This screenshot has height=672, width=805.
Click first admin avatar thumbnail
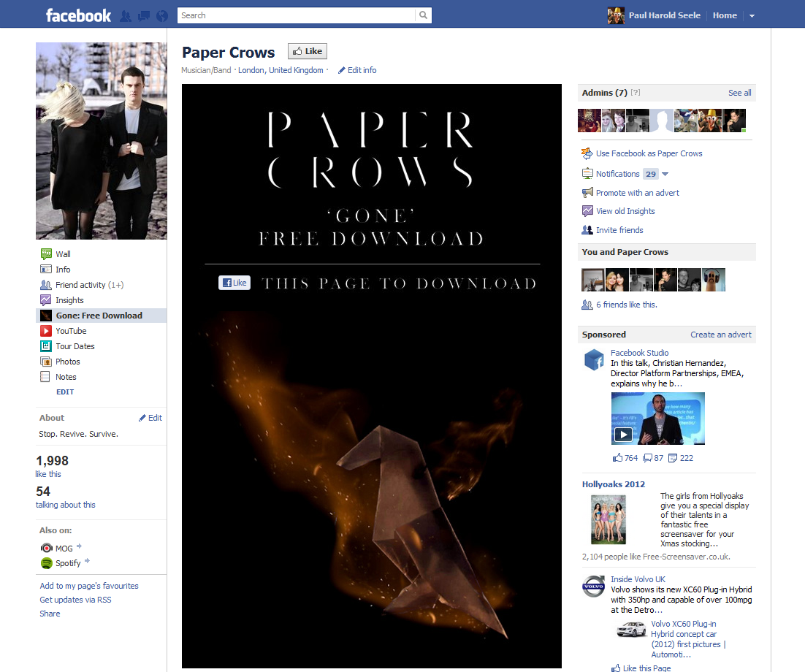589,120
